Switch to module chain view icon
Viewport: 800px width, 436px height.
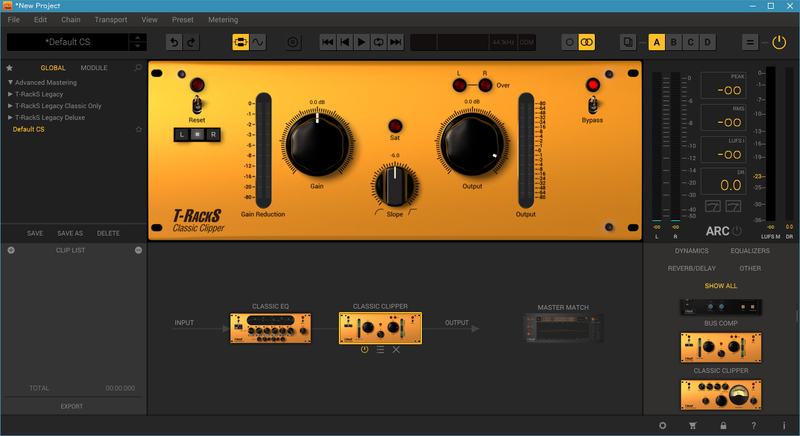(240, 42)
